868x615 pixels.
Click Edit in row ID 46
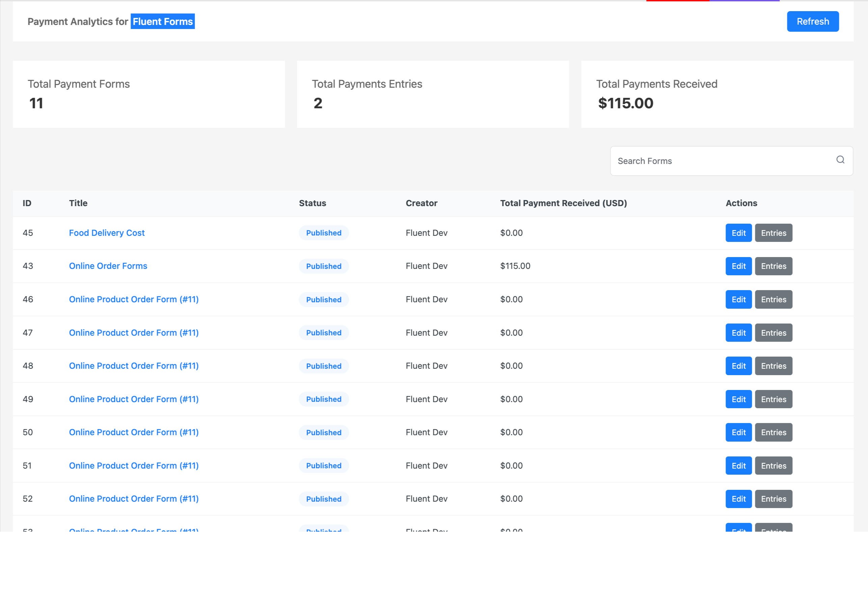click(738, 300)
